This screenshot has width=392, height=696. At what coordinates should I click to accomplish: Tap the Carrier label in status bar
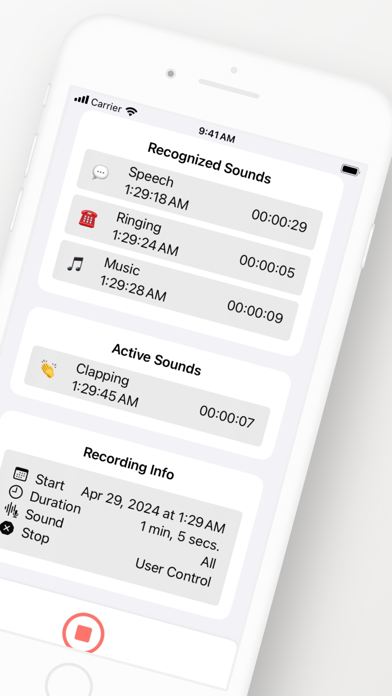[x=106, y=105]
